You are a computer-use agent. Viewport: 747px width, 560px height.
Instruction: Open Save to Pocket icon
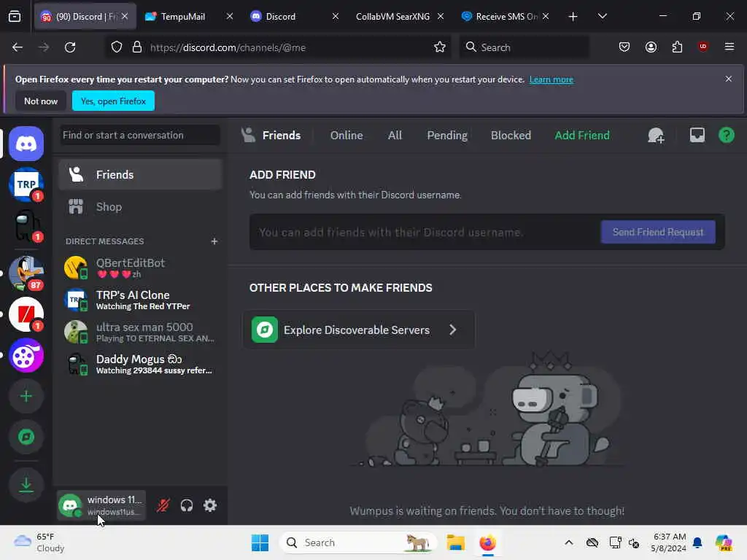624,47
